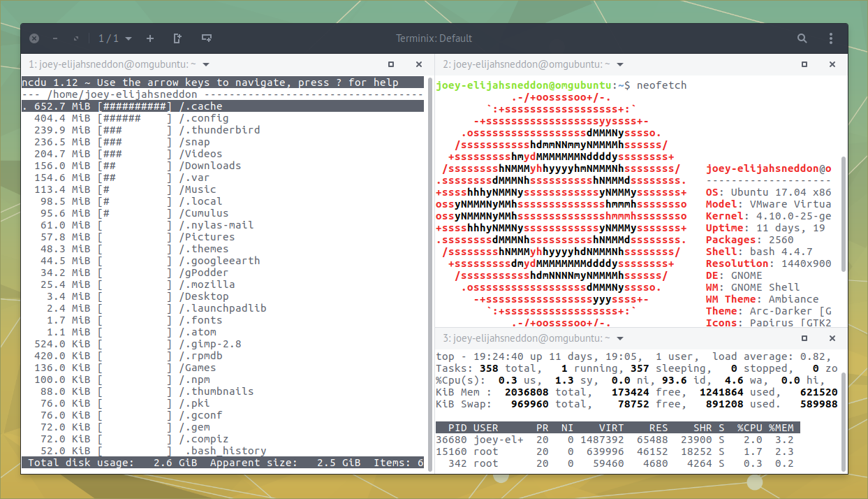Viewport: 868px width, 499px height.
Task: Click the Kernel: 4.10.0-25 line
Action: (x=769, y=216)
